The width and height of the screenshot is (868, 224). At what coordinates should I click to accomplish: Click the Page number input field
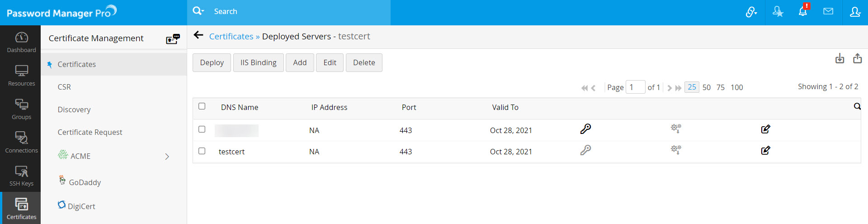pos(635,87)
